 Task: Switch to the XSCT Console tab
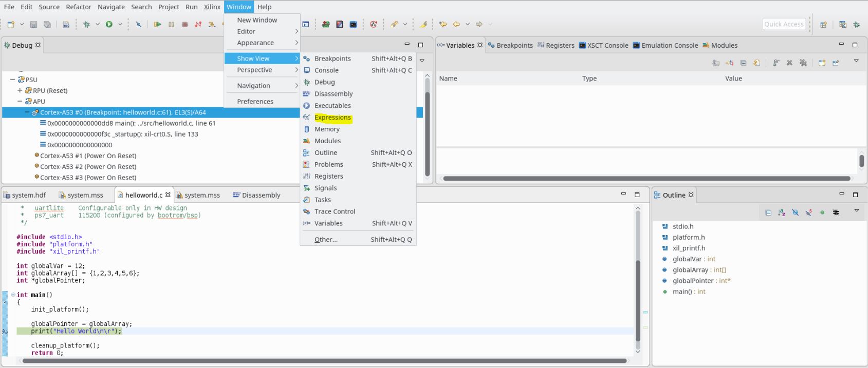point(603,45)
